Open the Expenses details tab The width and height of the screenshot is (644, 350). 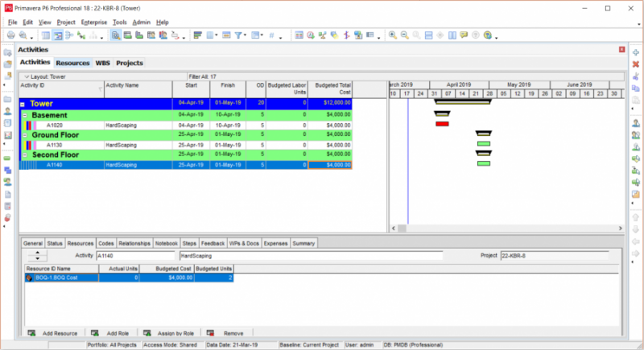(275, 243)
